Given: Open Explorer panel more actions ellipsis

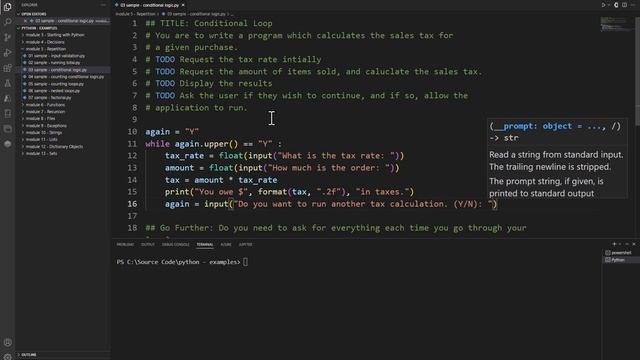Looking at the screenshot, I should click(x=103, y=5).
